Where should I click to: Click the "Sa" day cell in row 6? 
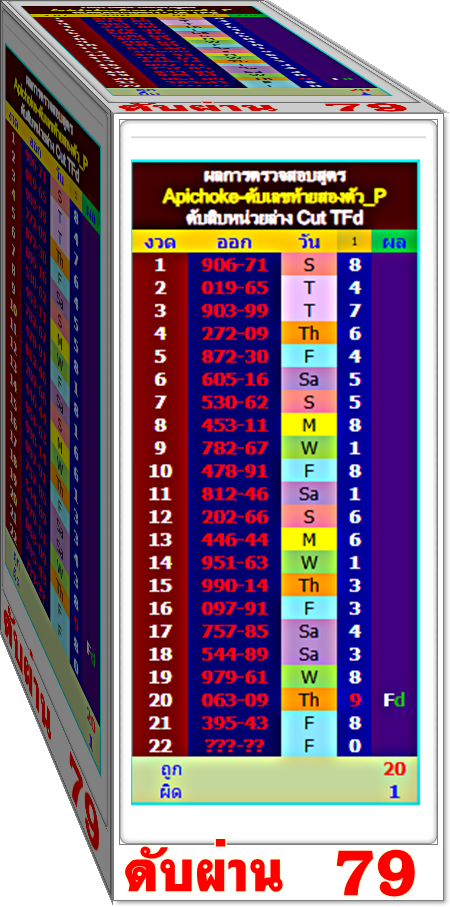309,379
